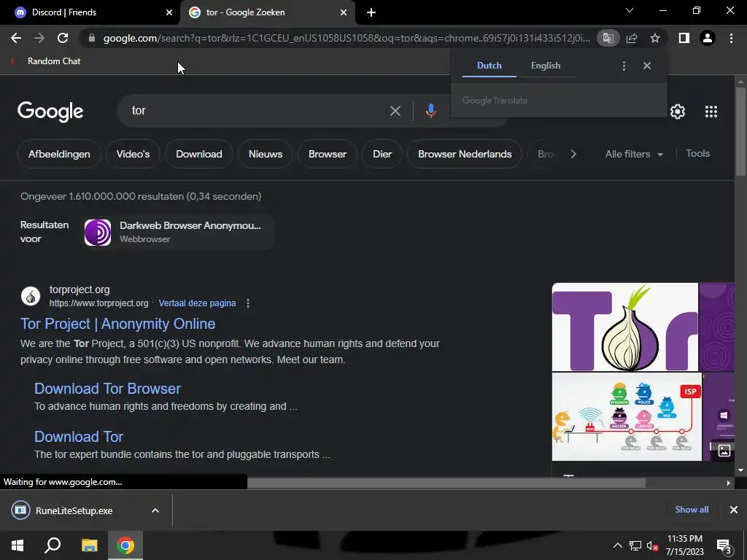Open the translate page icon in address bar
Screen dimensions: 747x560
pyautogui.click(x=608, y=38)
